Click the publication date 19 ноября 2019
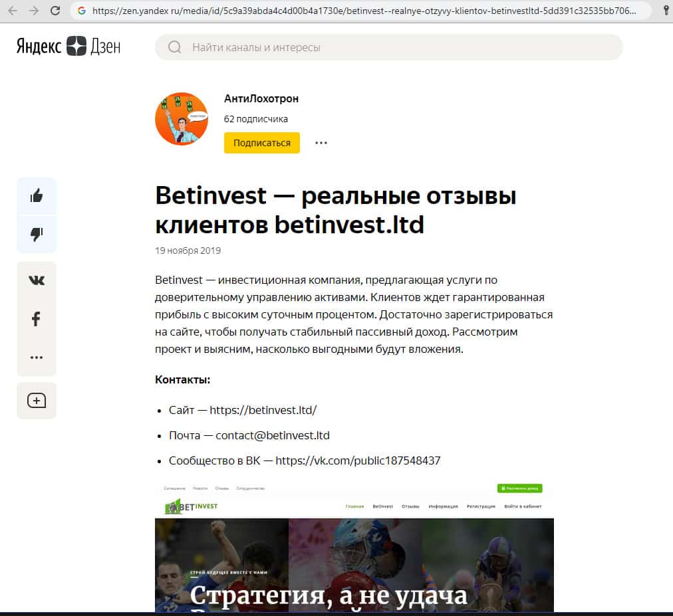The height and width of the screenshot is (616, 673). pyautogui.click(x=188, y=251)
